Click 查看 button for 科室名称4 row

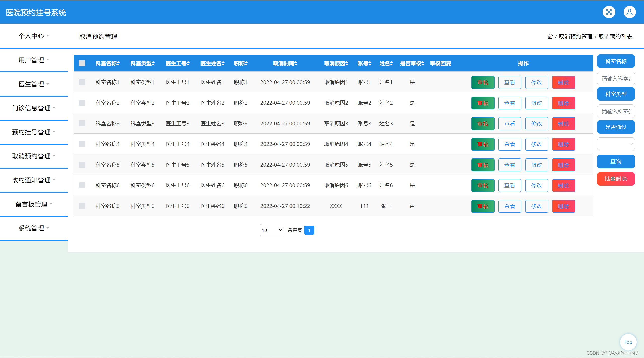coord(510,144)
